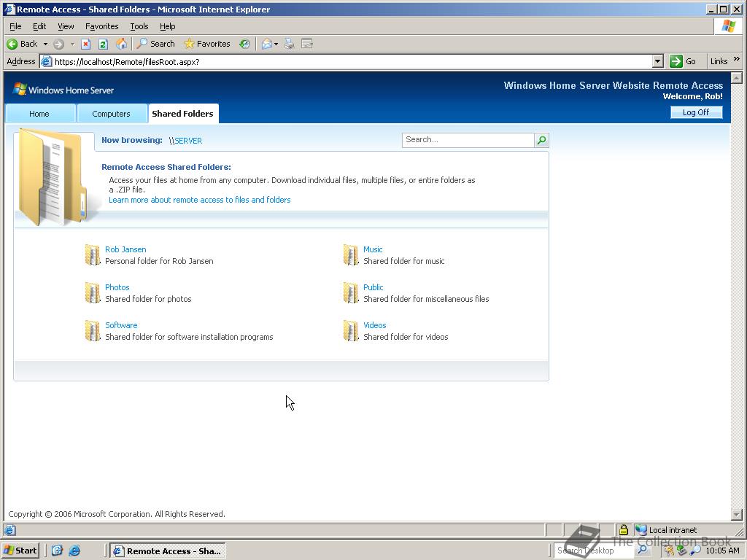747x560 pixels.
Task: Open the Rob Jansen folder link
Action: coord(125,249)
